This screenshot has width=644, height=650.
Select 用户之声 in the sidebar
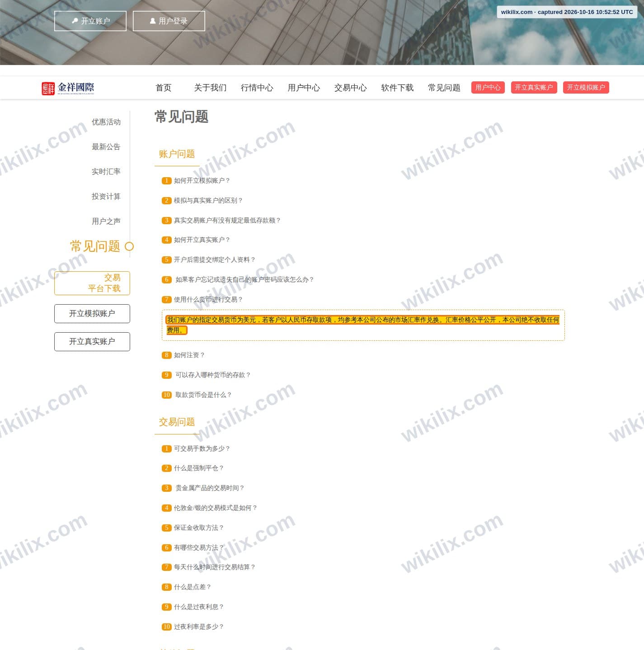coord(106,221)
